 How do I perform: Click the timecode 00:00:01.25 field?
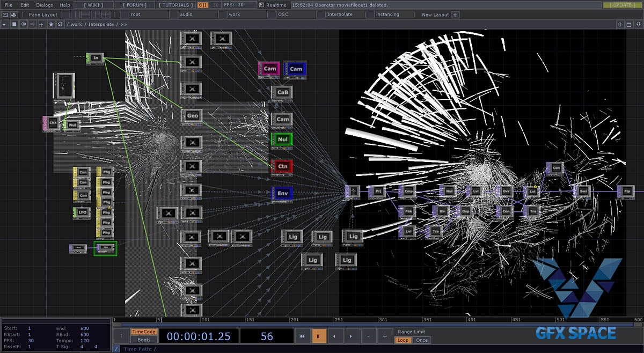(198, 336)
